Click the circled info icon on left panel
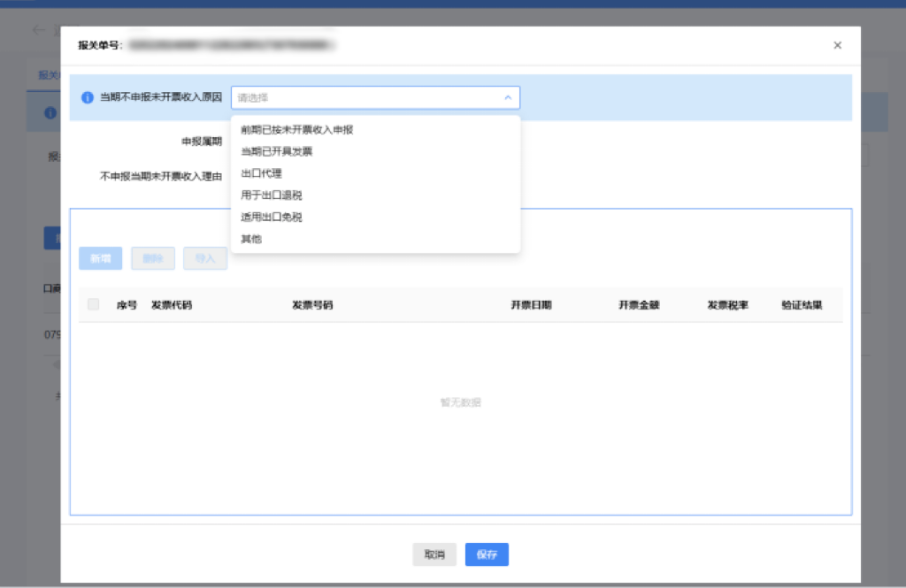The image size is (906, 588). (x=50, y=113)
